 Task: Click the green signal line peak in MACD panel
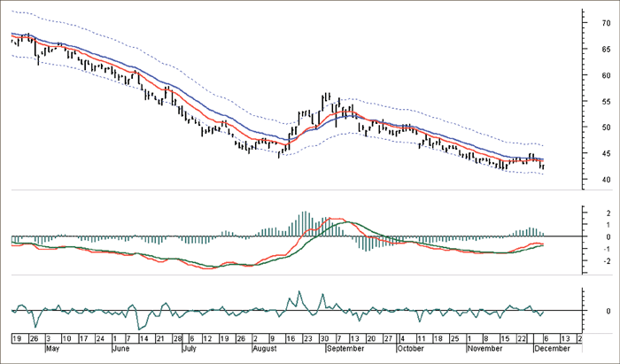point(345,222)
